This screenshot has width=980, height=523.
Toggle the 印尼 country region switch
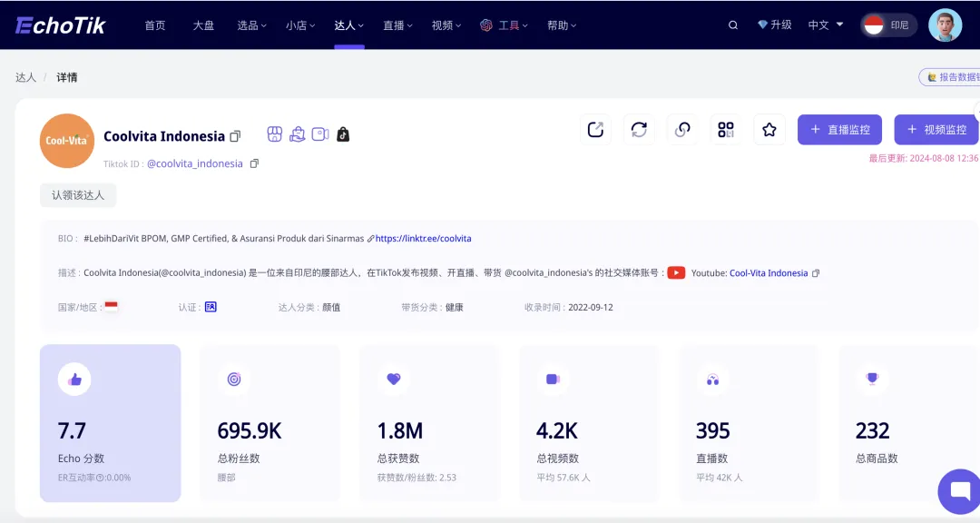click(x=888, y=25)
